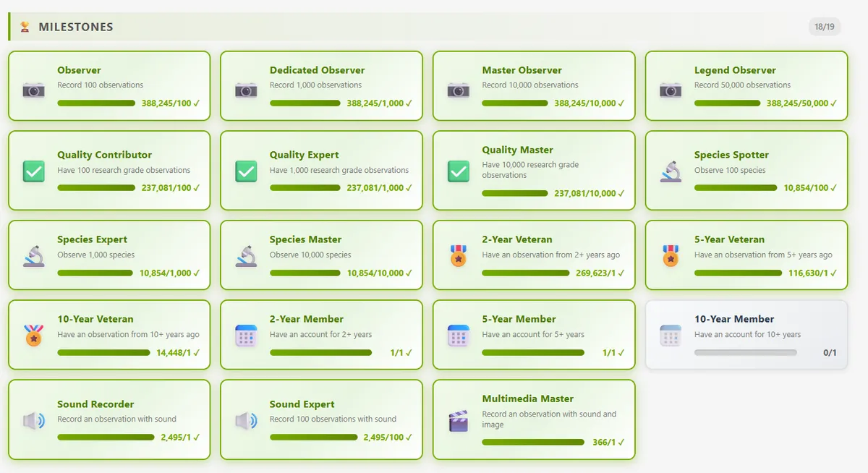The height and width of the screenshot is (473, 868).
Task: Click the Master Observer title
Action: click(522, 70)
